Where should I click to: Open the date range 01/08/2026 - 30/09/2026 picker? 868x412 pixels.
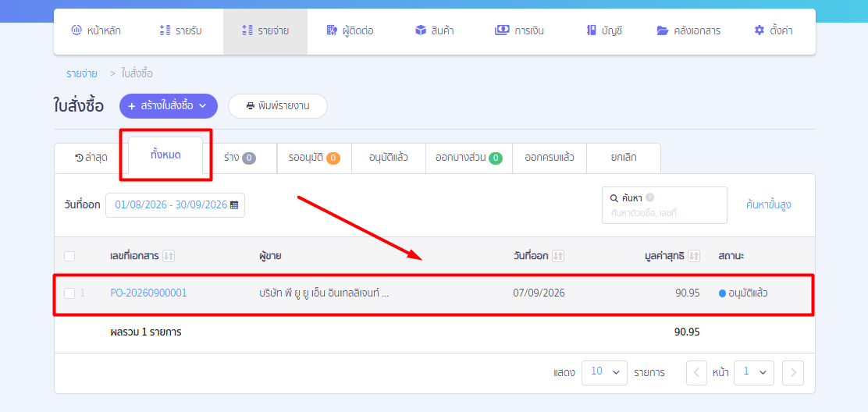[x=176, y=204]
